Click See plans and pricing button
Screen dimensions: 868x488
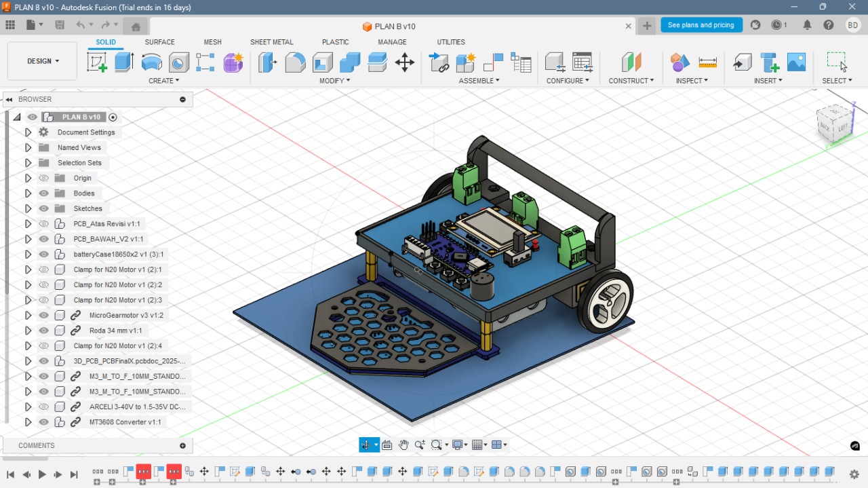701,25
